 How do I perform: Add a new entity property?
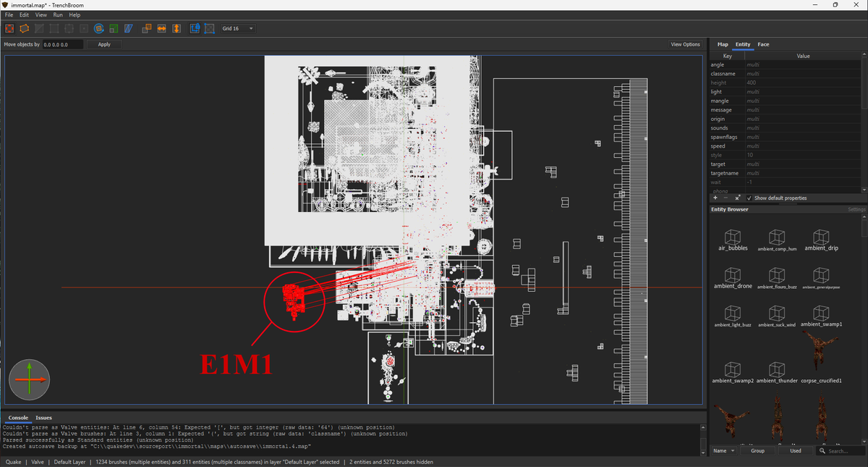[715, 198]
